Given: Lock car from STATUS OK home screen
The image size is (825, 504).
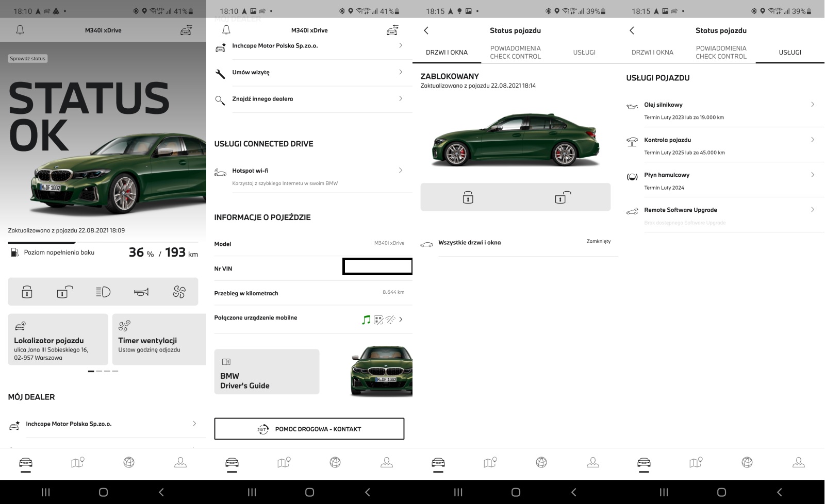Looking at the screenshot, I should coord(27,292).
